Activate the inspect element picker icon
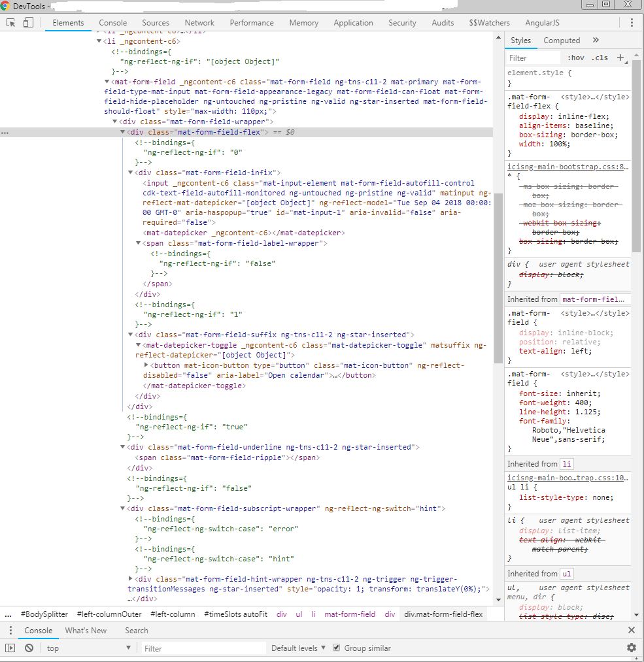644x662 pixels. pyautogui.click(x=10, y=22)
